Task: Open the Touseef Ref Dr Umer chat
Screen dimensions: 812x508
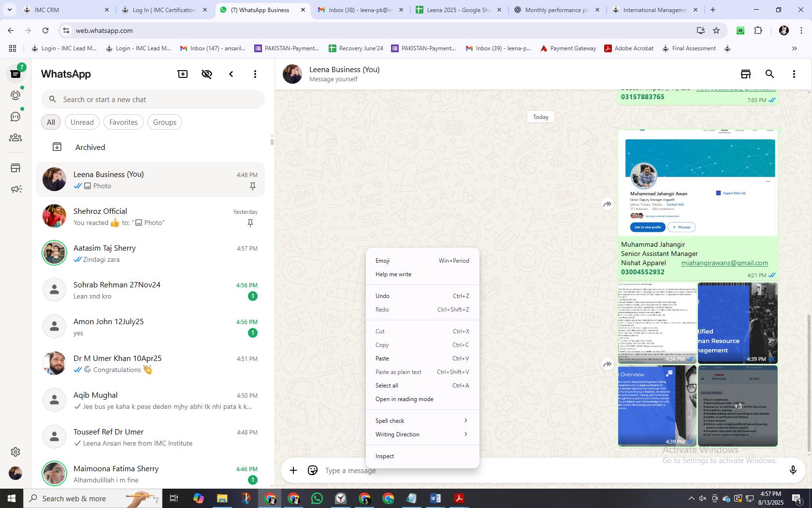Action: 151,437
